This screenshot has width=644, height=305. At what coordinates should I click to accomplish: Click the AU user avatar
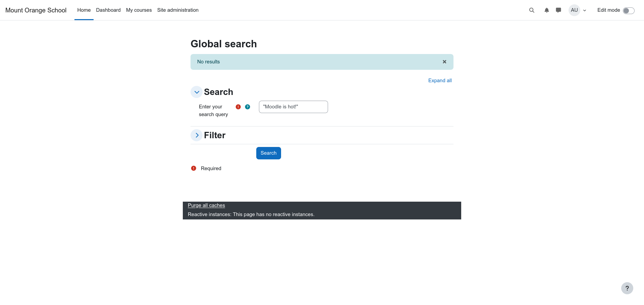pyautogui.click(x=574, y=10)
